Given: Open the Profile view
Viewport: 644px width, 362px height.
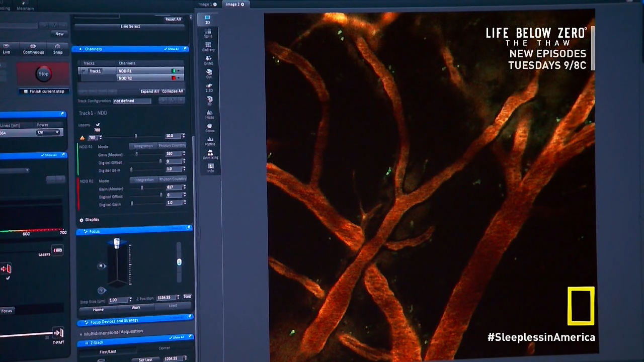Looking at the screenshot, I should pos(210,141).
